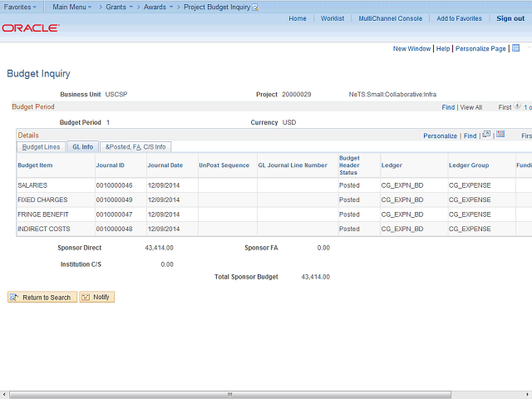This screenshot has height=399, width=532.
Task: Click the Details grid download spreadsheet icon
Action: tap(500, 135)
